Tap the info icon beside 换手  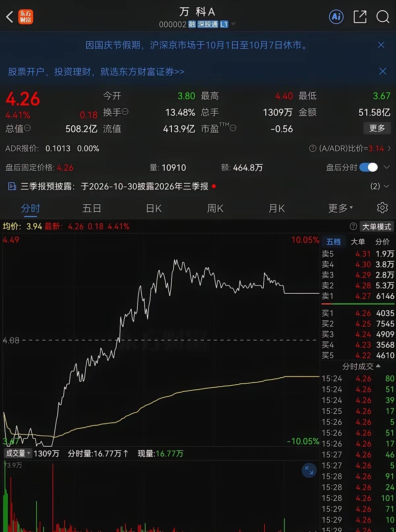[125, 112]
